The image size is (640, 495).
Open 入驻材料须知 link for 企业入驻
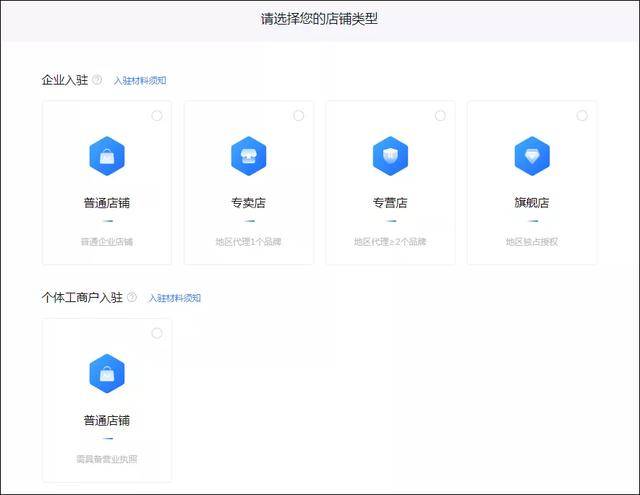point(139,81)
